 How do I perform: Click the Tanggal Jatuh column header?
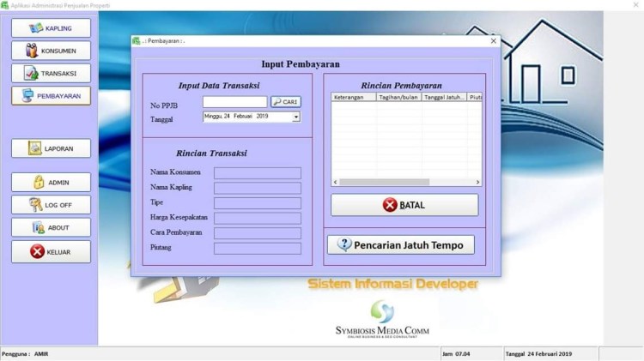click(x=444, y=97)
